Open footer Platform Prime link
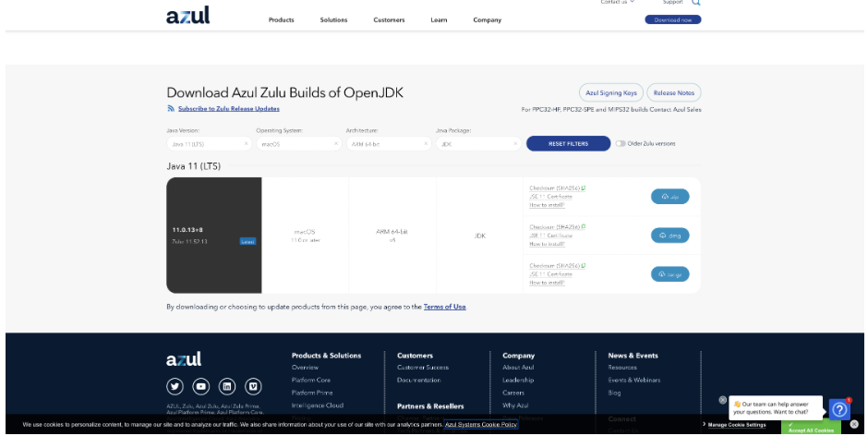This screenshot has height=436, width=868. coord(312,393)
